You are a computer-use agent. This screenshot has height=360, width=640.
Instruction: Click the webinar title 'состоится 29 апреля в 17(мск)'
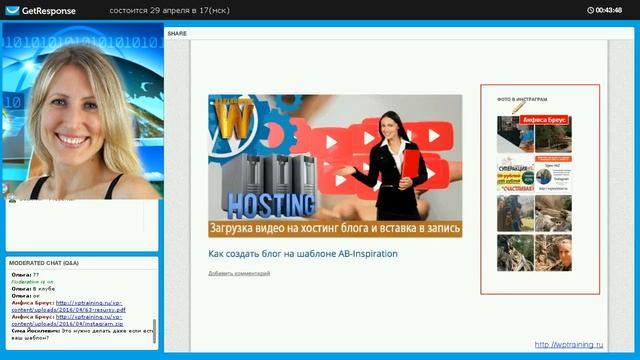169,11
